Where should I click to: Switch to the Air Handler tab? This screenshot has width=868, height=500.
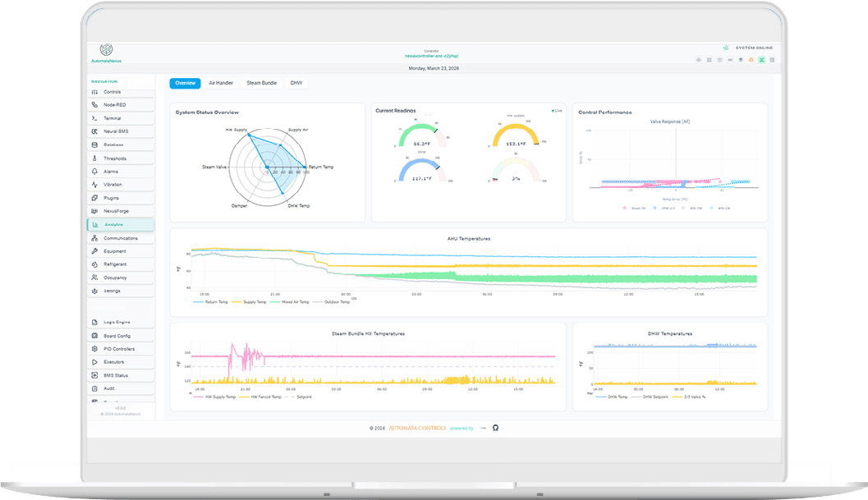point(220,82)
